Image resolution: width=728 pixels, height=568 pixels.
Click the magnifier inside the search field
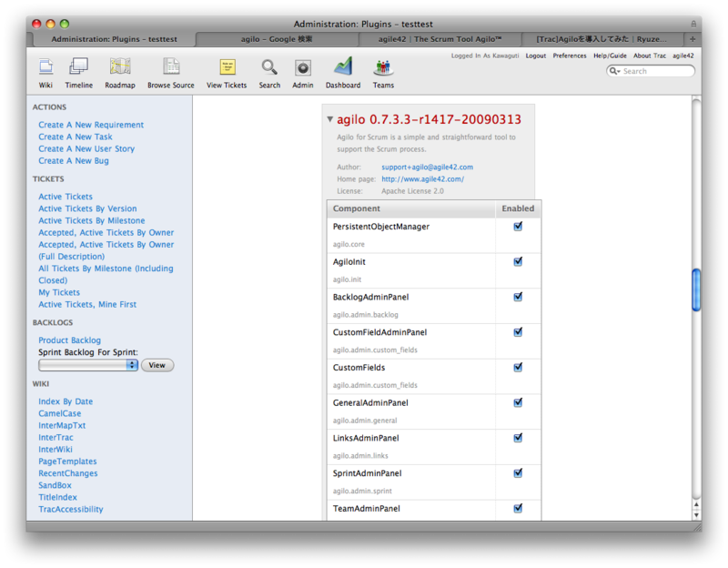615,71
